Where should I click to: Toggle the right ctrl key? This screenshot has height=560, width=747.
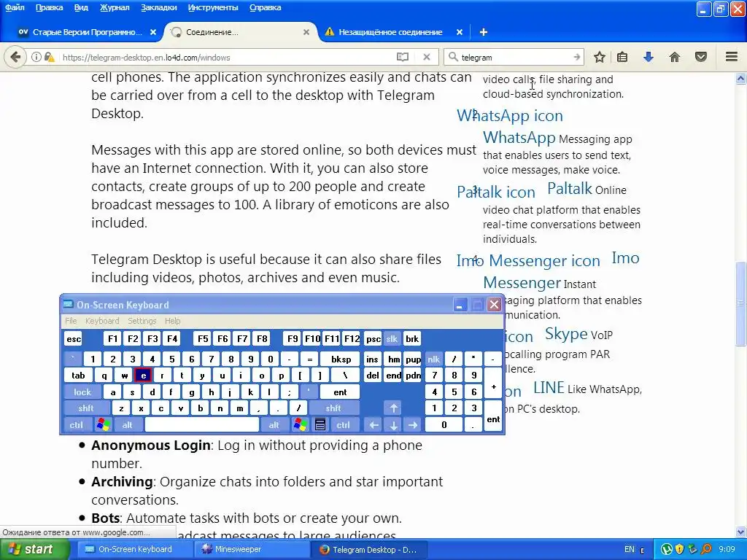(x=344, y=425)
